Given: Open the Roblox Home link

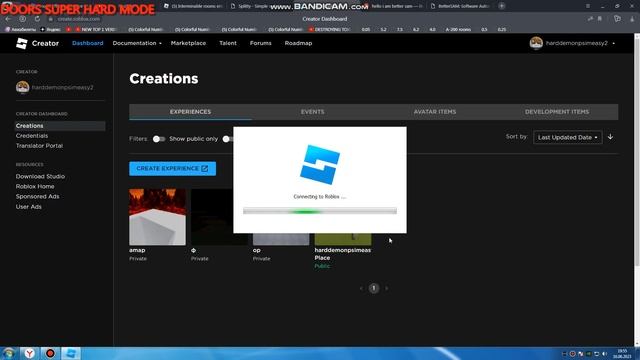Looking at the screenshot, I should click(x=35, y=187).
